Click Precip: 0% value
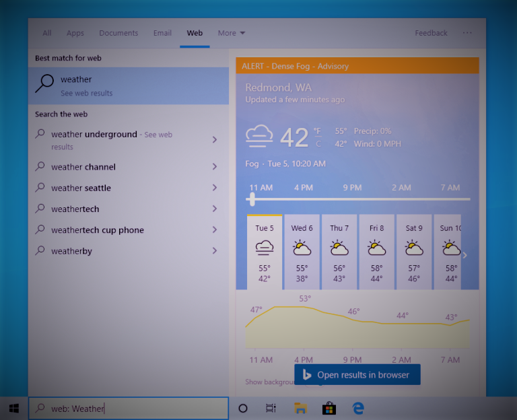This screenshot has width=517, height=420. [372, 131]
